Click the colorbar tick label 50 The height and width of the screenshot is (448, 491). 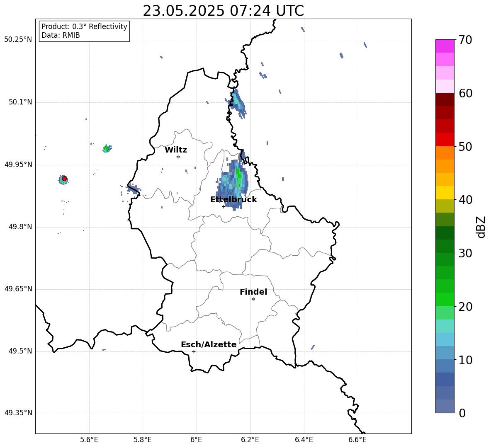click(x=465, y=146)
